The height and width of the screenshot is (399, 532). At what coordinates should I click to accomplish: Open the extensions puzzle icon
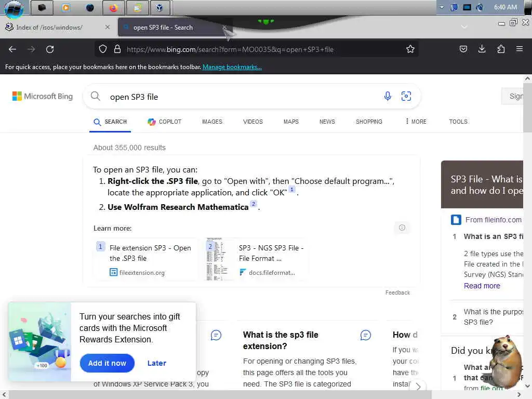click(x=501, y=49)
